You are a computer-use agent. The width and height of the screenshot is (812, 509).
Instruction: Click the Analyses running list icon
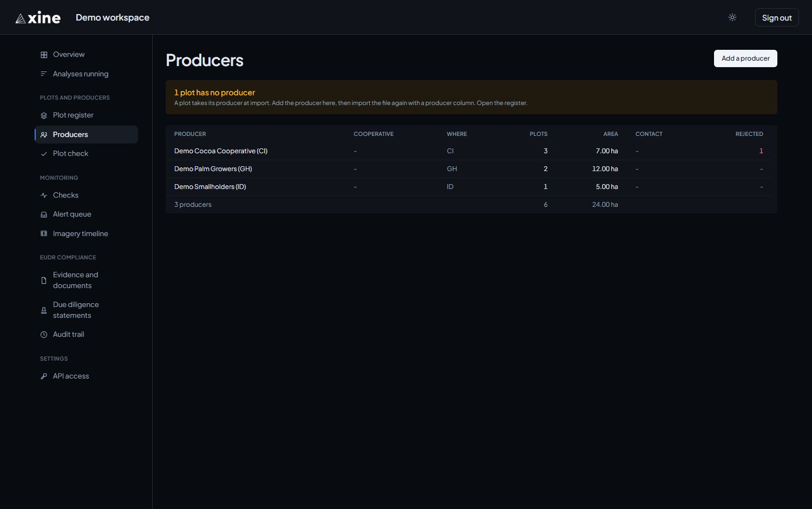click(x=44, y=74)
